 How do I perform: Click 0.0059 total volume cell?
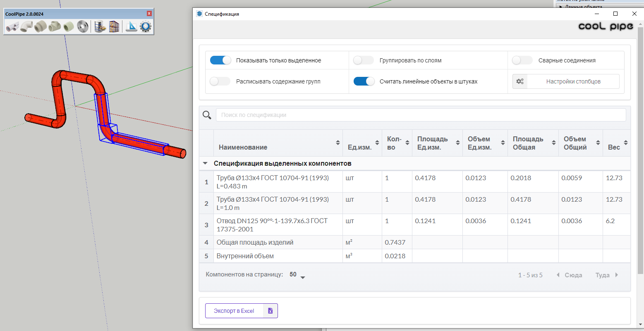pyautogui.click(x=572, y=178)
